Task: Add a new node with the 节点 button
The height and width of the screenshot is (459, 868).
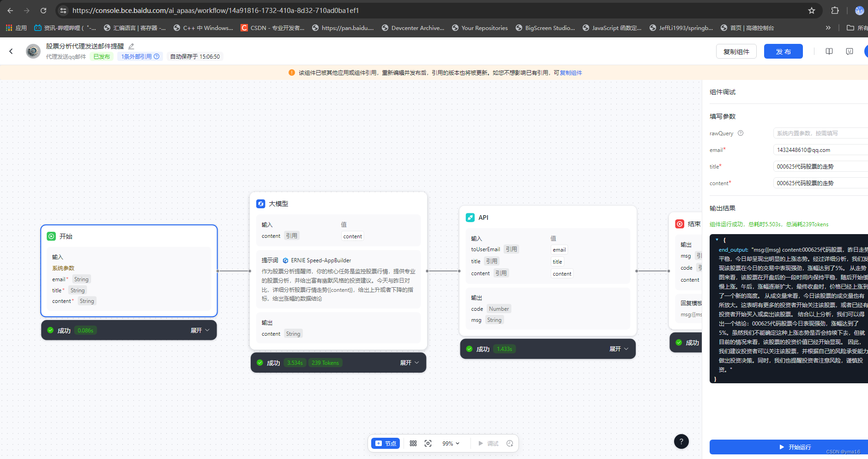Action: point(385,443)
